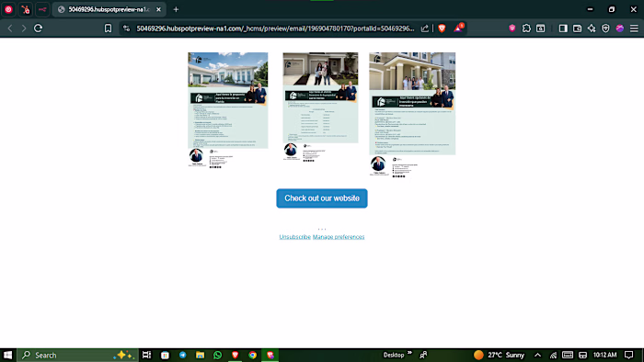The width and height of the screenshot is (644, 362).
Task: Click the taskbar Search box
Action: point(78,355)
